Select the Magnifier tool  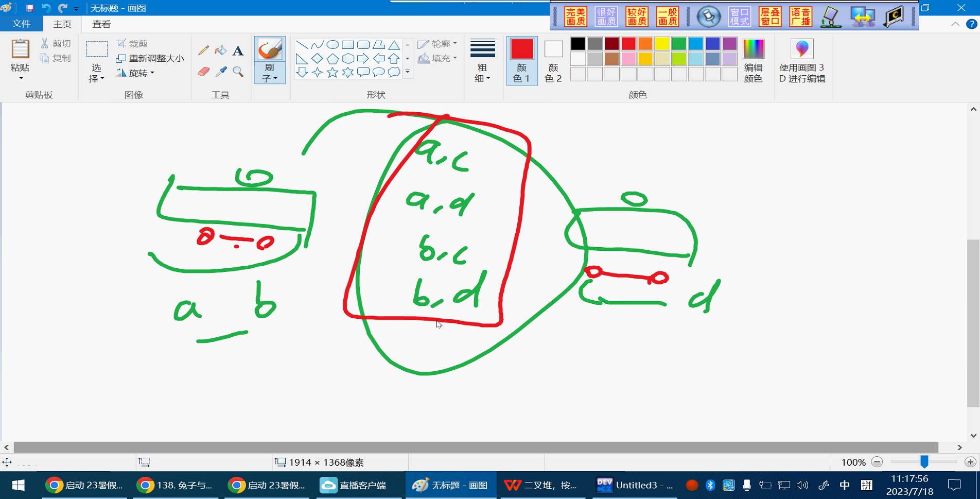point(238,72)
